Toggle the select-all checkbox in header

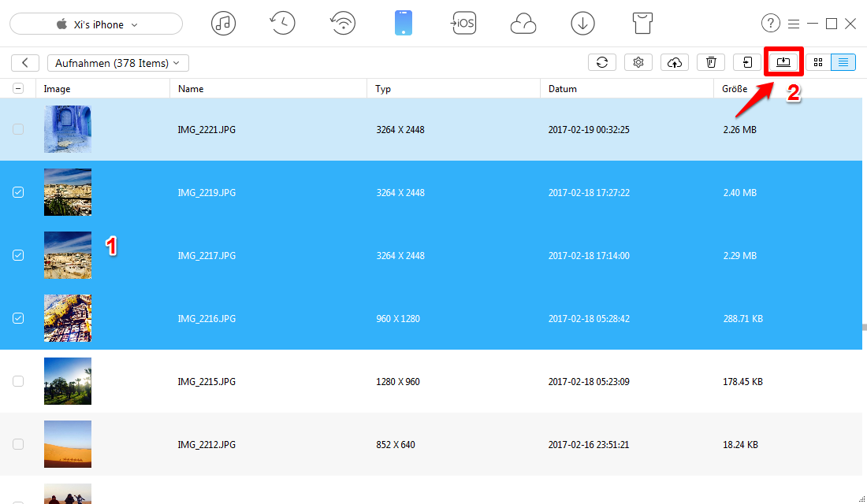(x=18, y=88)
